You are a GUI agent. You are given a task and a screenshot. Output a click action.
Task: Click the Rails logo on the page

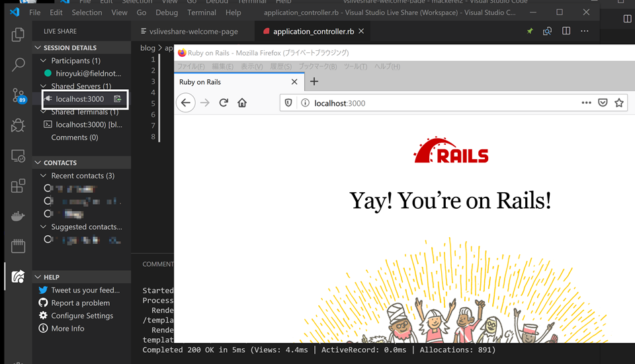(x=450, y=150)
